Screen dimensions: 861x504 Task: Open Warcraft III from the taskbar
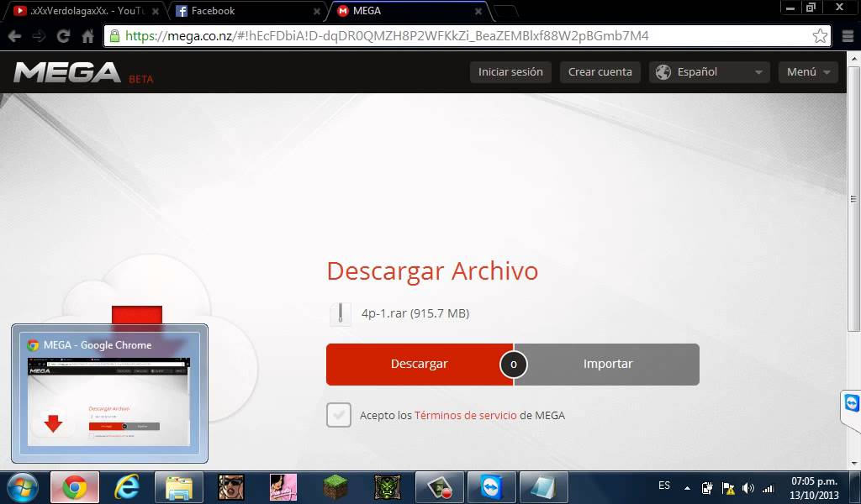pos(386,487)
